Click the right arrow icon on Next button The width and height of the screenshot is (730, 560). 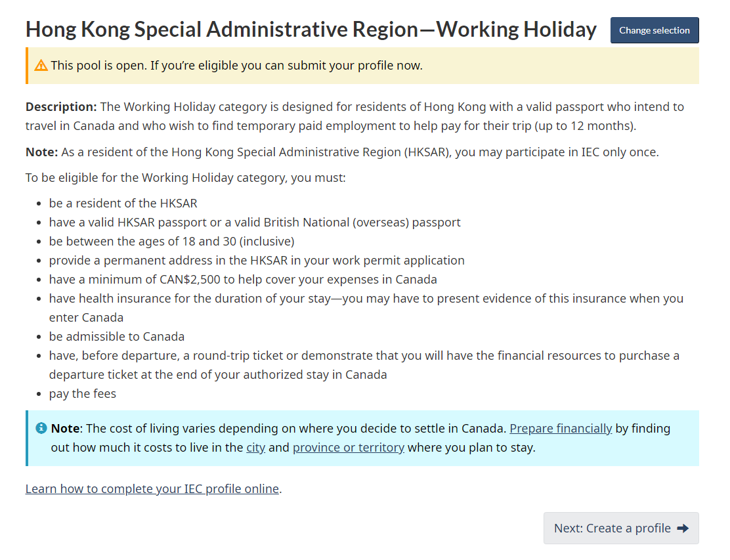tap(683, 528)
